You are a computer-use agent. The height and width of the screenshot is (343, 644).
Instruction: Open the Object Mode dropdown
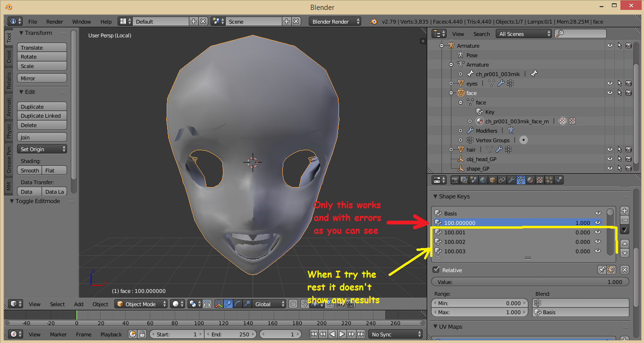[x=141, y=304]
